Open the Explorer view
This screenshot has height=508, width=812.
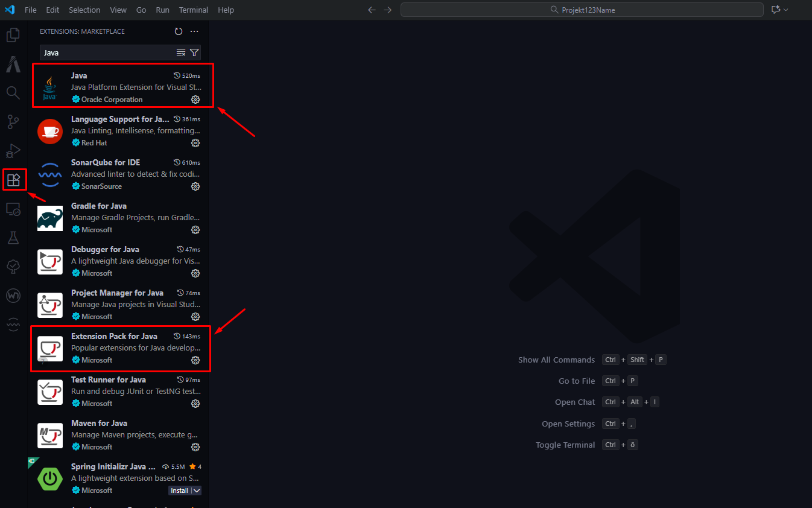[13, 34]
